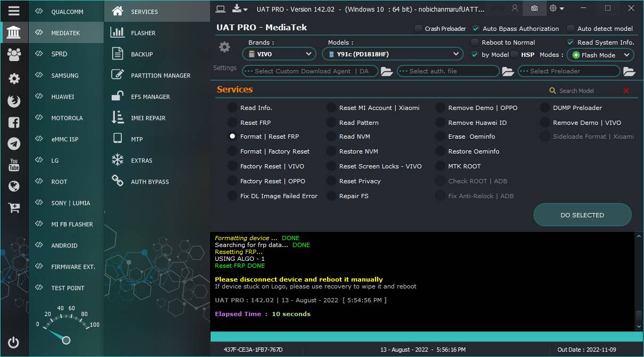The image size is (644, 357).
Task: Browse folder for Custom Download Agent
Action: [x=387, y=71]
